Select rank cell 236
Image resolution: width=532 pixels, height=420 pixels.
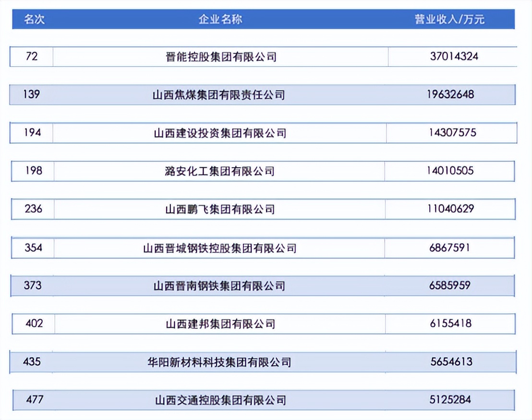click(33, 209)
